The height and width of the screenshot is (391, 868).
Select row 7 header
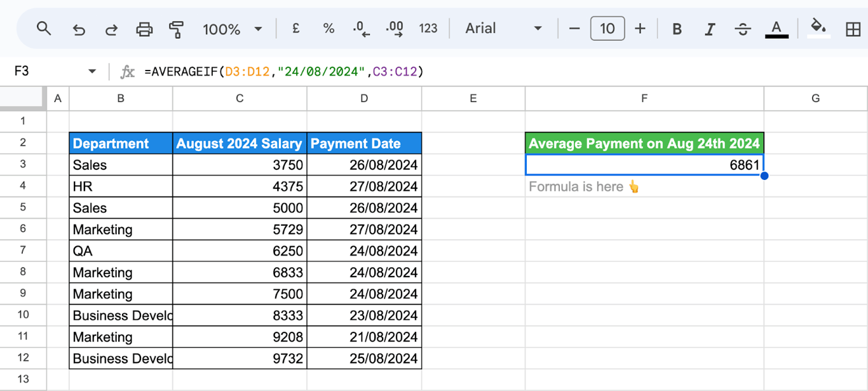(23, 250)
